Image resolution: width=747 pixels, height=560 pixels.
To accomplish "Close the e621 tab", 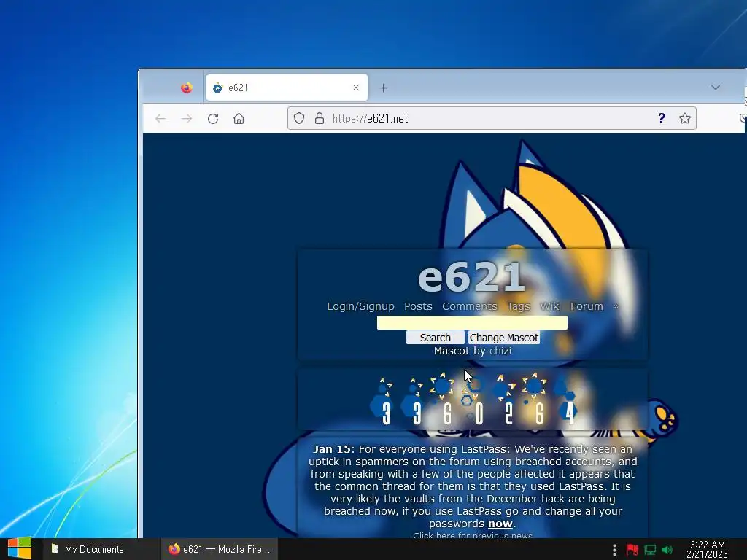I will coord(356,87).
